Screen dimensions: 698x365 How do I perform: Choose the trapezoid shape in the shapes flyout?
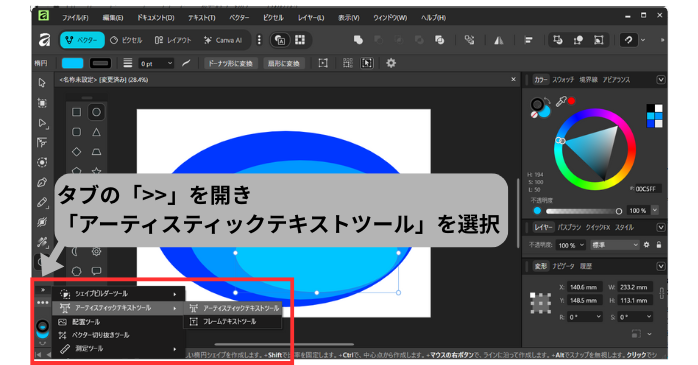(x=96, y=152)
